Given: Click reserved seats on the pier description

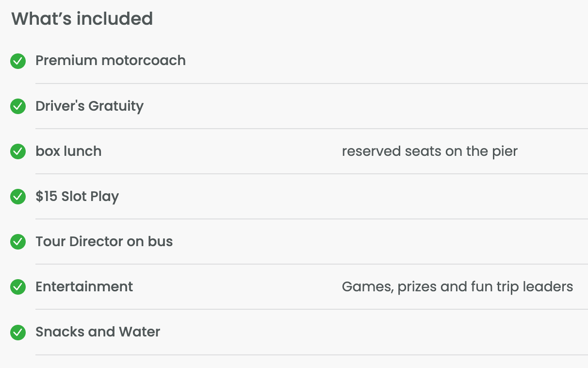Looking at the screenshot, I should click(430, 151).
